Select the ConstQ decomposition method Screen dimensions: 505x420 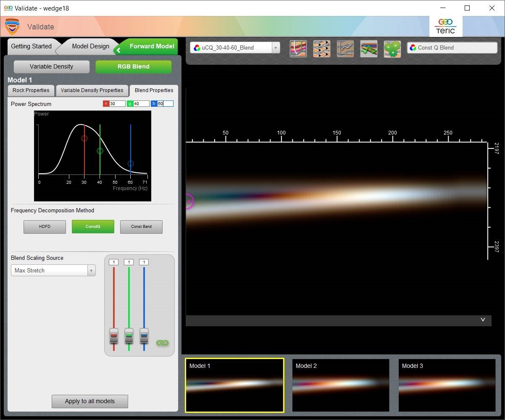click(x=93, y=227)
